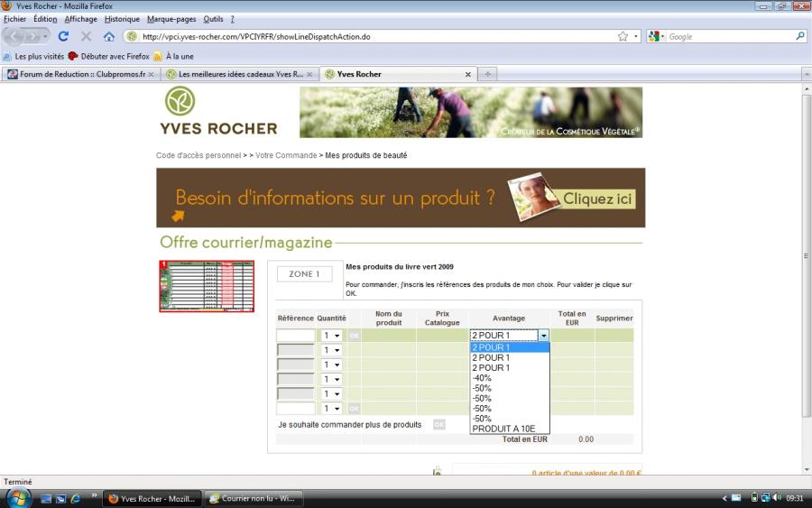Switch to Les meilleures idées cadeaux tab
This screenshot has height=508, width=812.
click(x=239, y=74)
